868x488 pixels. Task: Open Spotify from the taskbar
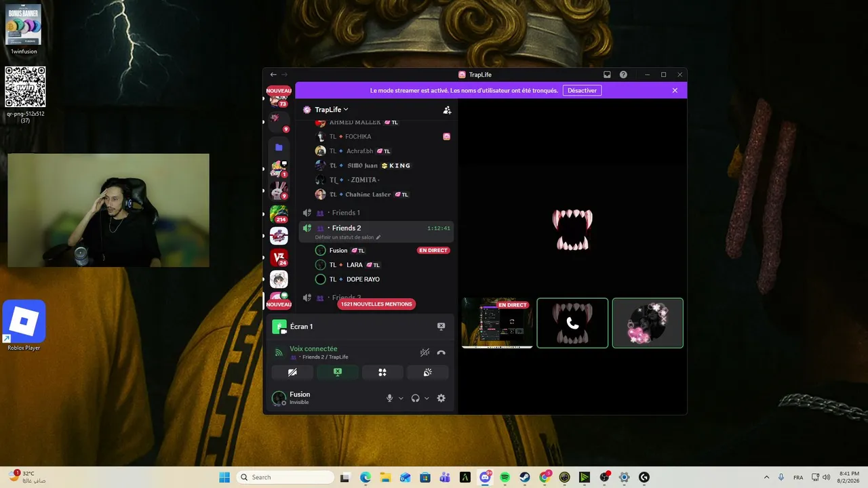pos(505,477)
